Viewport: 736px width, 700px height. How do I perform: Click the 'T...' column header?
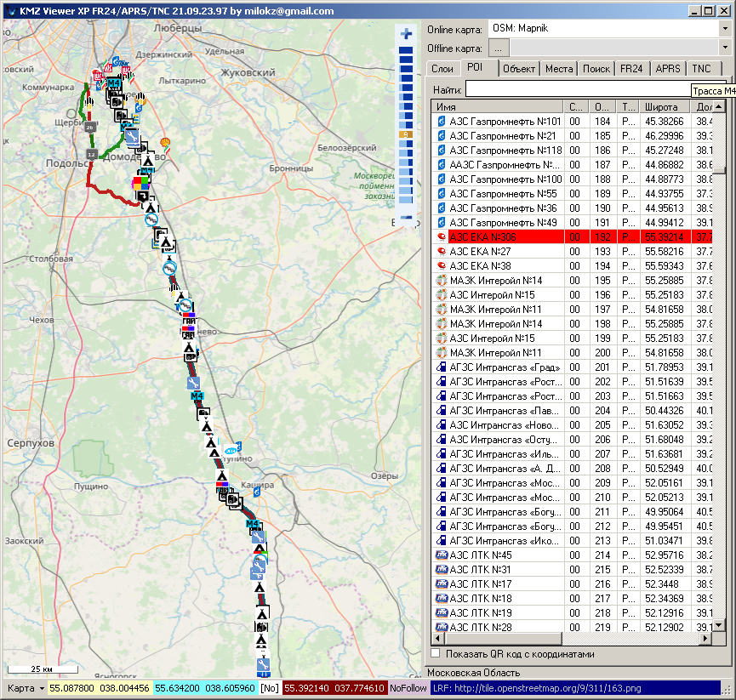[628, 106]
